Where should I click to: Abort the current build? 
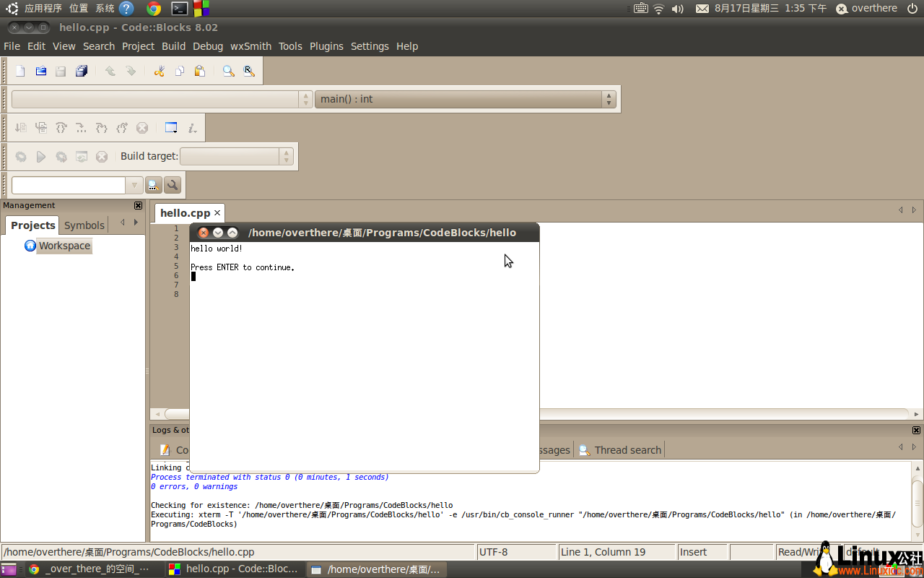click(100, 157)
